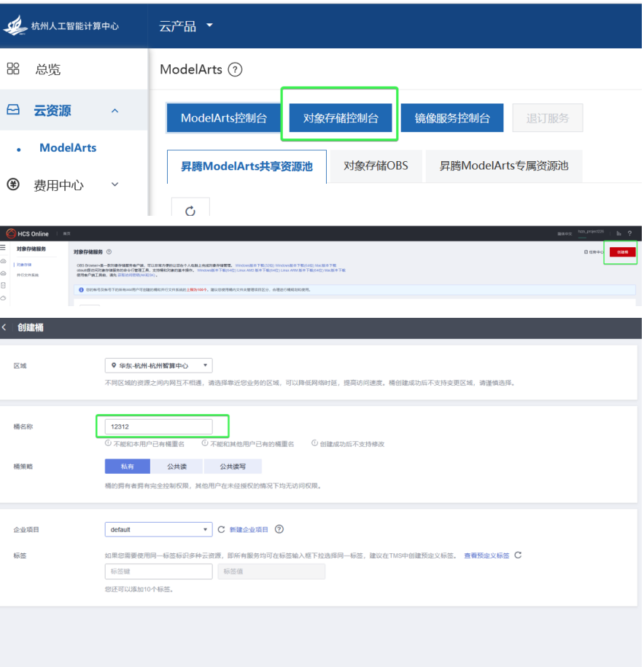Screen dimensions: 644x667
Task: Select 公共读写 bucket policy
Action: (x=233, y=467)
